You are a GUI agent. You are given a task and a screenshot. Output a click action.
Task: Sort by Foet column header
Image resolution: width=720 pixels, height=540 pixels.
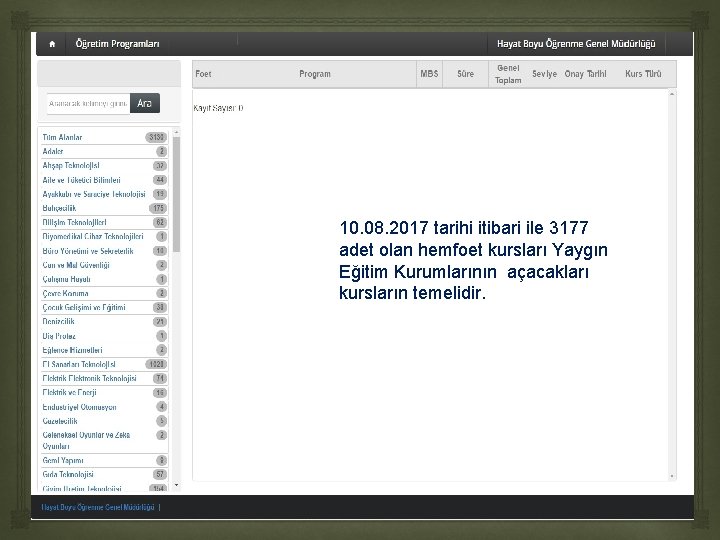203,74
